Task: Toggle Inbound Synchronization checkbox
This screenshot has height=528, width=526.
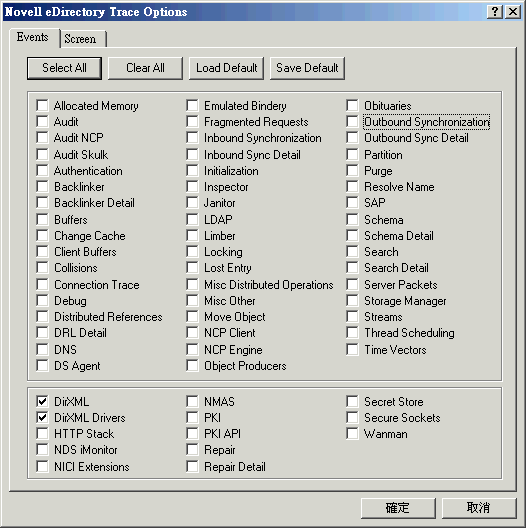Action: [192, 137]
